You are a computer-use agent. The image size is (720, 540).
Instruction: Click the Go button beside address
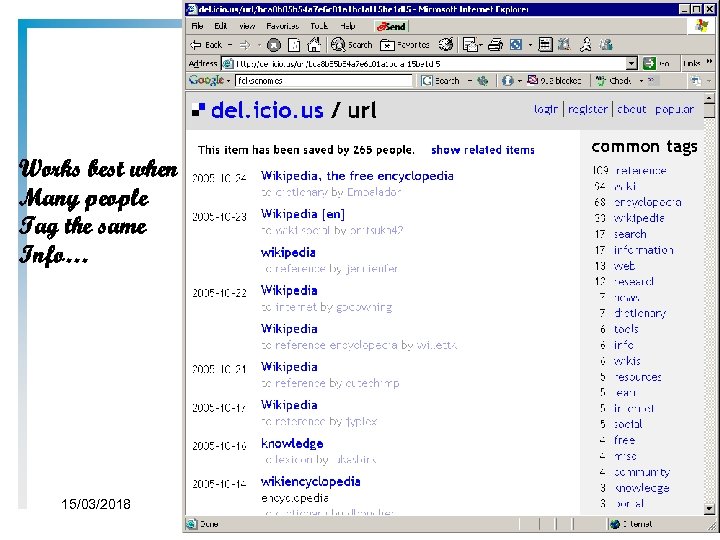pos(656,63)
